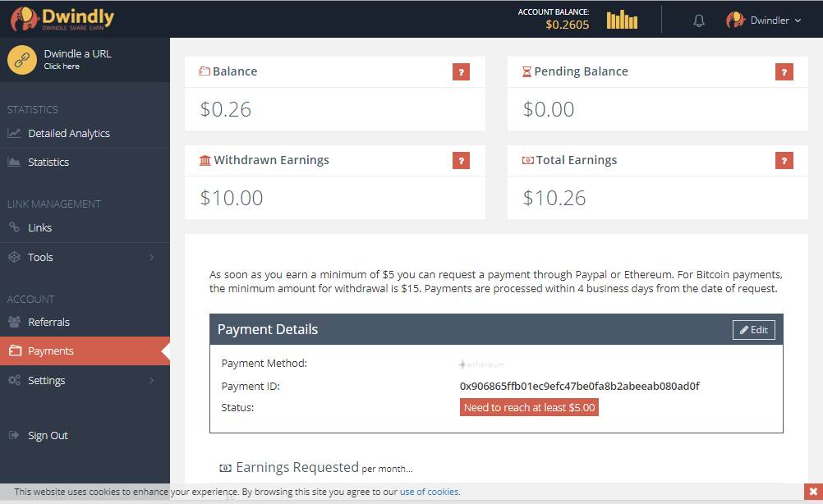Click the ethereum payment method logo

coord(481,364)
